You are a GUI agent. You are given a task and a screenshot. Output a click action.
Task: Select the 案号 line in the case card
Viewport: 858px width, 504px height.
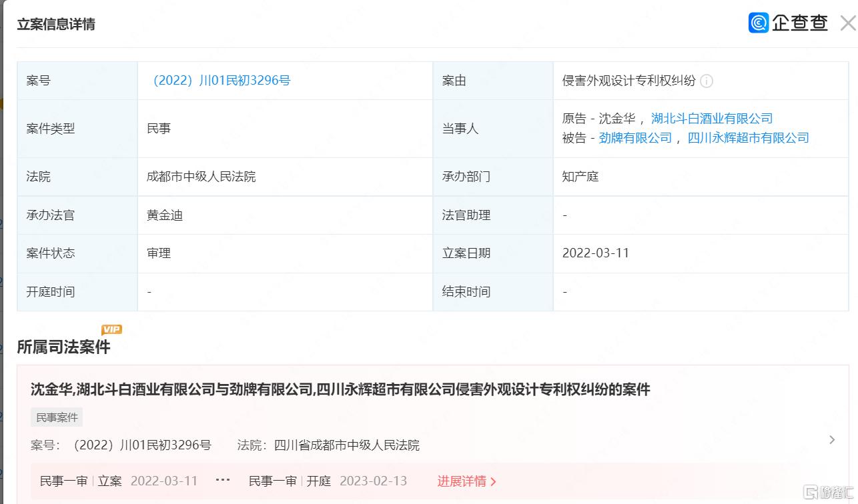[x=121, y=445]
